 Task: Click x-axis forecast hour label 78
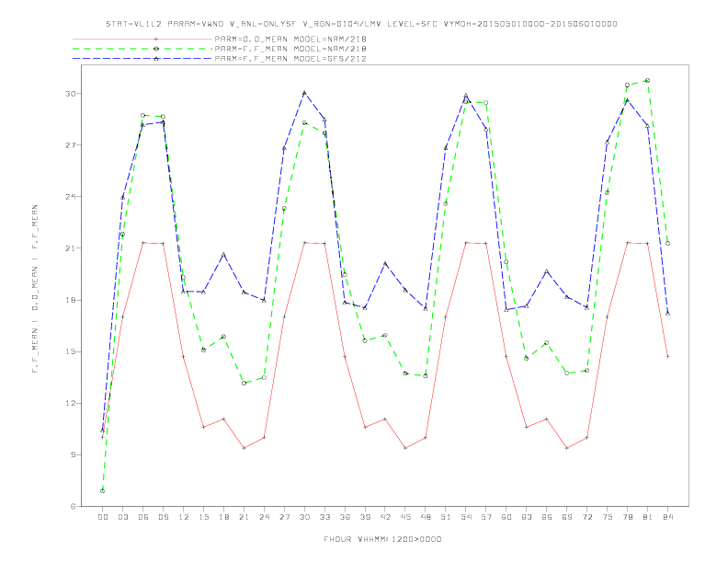[628, 517]
